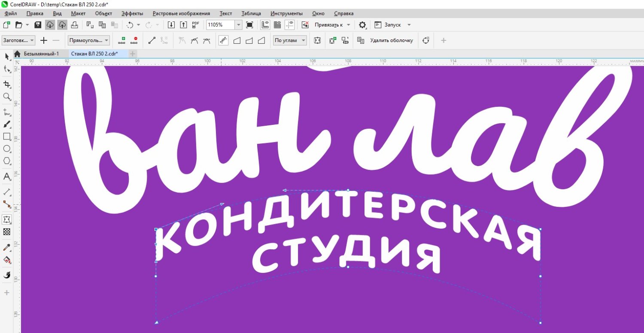Click the Convert to curves icon

426,40
